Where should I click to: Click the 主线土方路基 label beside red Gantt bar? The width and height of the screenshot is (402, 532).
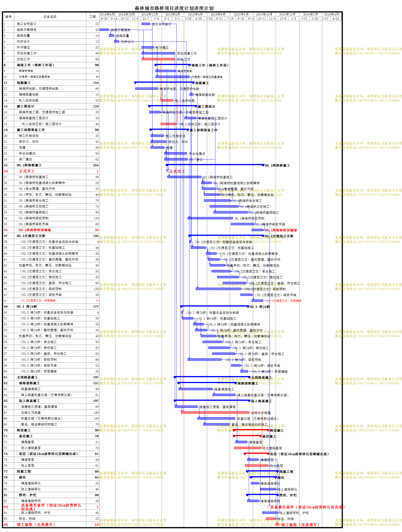261,413
